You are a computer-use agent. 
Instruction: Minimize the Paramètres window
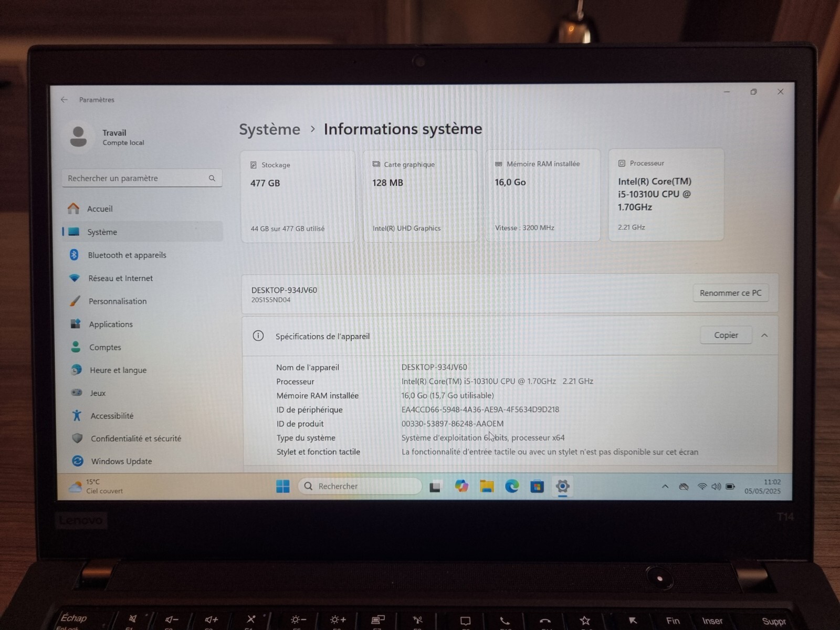tap(727, 92)
